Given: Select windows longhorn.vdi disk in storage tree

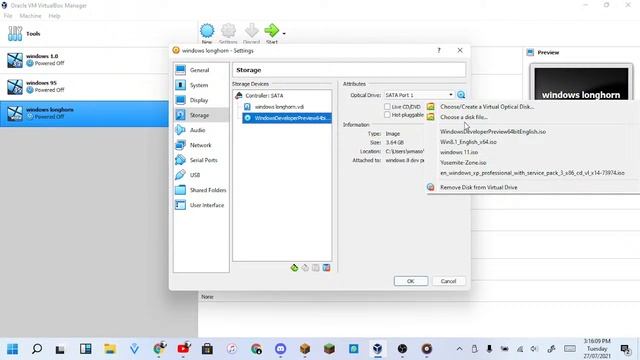Looking at the screenshot, I should click(x=279, y=107).
